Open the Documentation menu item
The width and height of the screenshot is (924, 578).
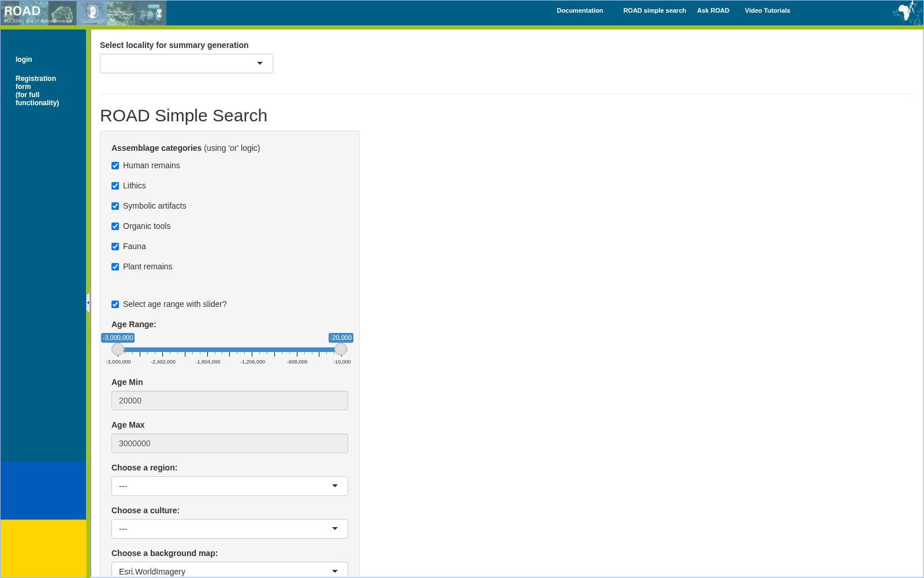click(x=580, y=10)
